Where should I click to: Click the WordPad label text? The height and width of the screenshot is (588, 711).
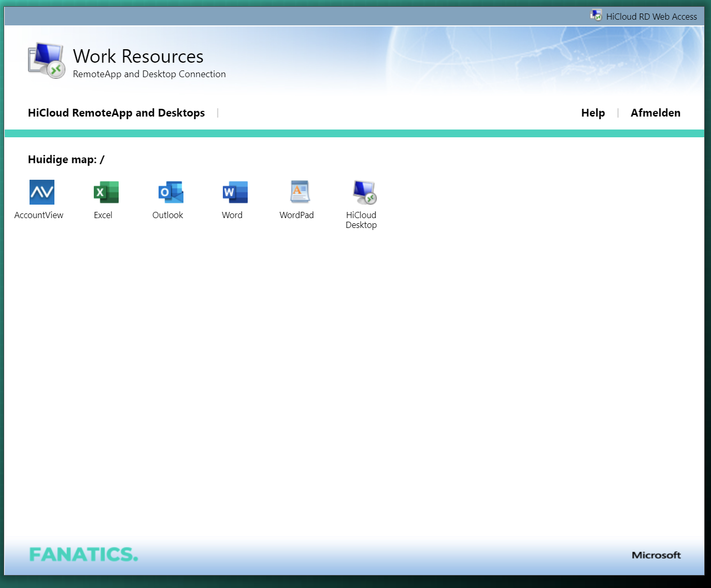point(296,215)
